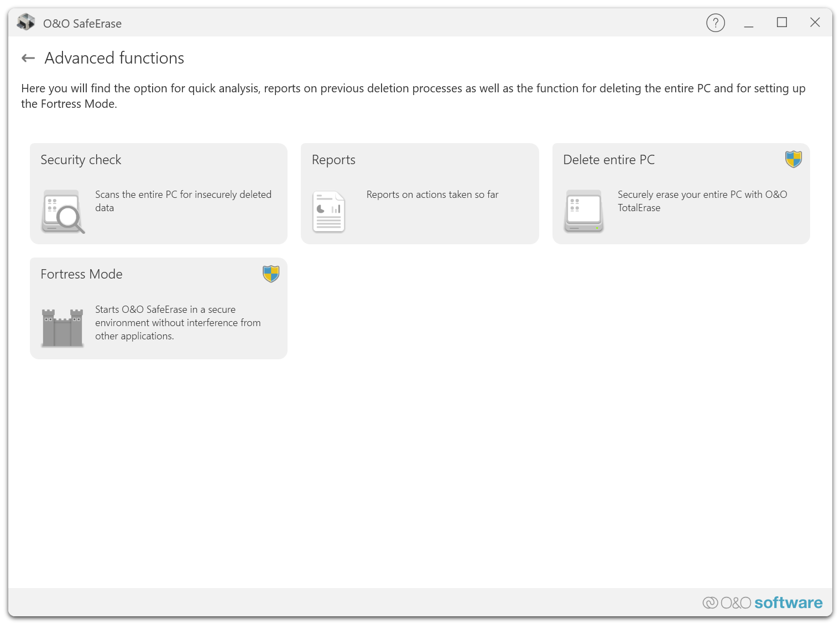Click the shield badge on Delete entire PC

[793, 159]
